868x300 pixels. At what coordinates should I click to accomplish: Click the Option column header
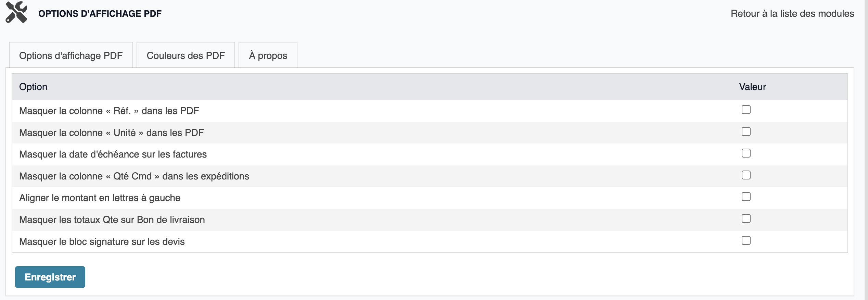[33, 87]
